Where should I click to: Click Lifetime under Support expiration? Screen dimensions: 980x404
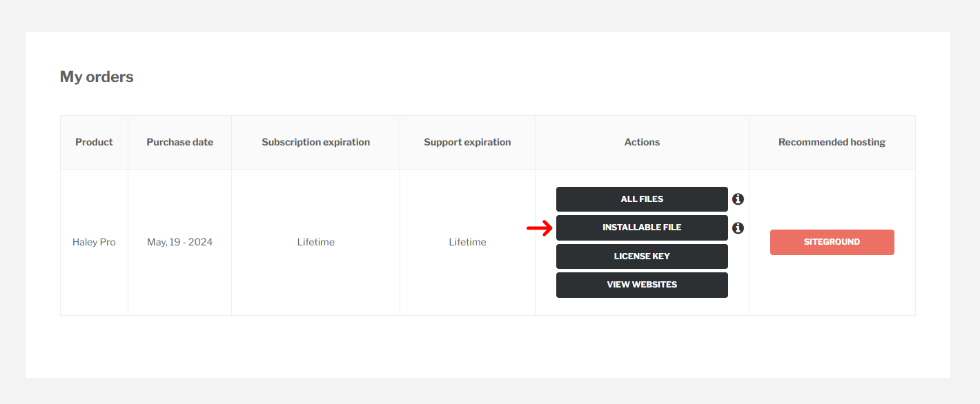[x=467, y=242]
